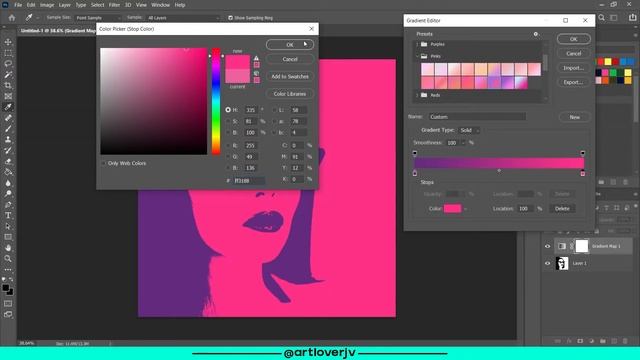Select the Eyedropper tool in left toolbar
640x360 pixels.
pyautogui.click(x=8, y=107)
